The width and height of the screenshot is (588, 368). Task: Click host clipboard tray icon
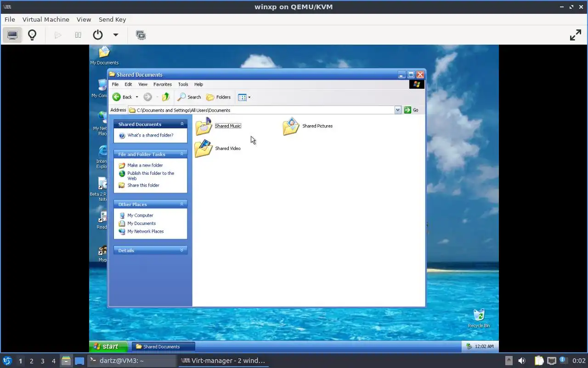click(539, 361)
